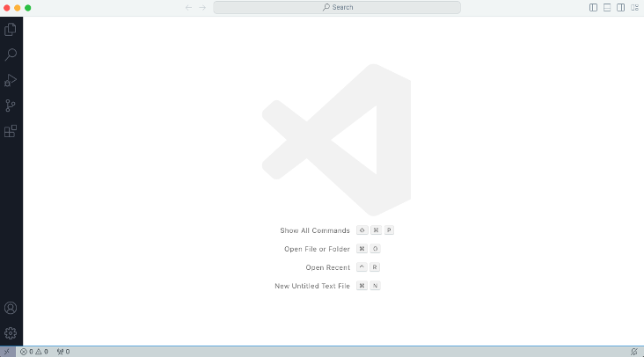Toggle the bottom panel layout icon

point(607,7)
